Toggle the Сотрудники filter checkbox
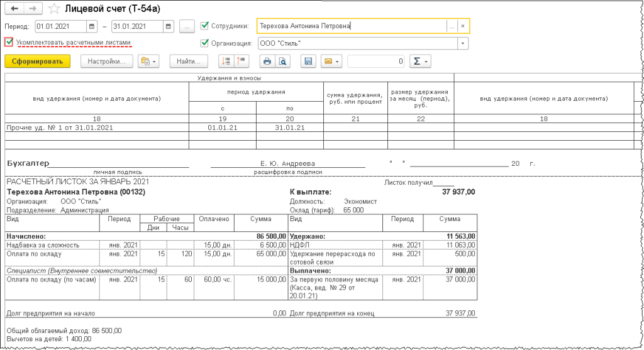Screen dimensions: 644x350 (x=204, y=26)
